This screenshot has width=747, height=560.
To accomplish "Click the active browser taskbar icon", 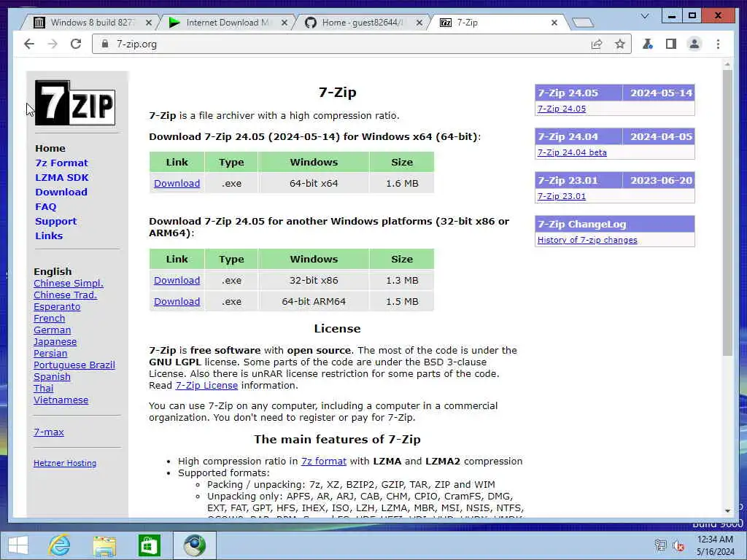I will coord(194,545).
